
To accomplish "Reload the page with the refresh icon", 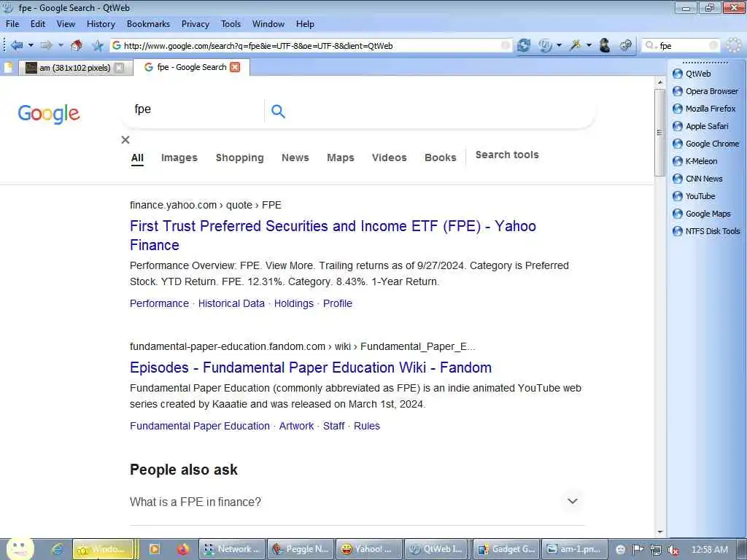I will (524, 45).
